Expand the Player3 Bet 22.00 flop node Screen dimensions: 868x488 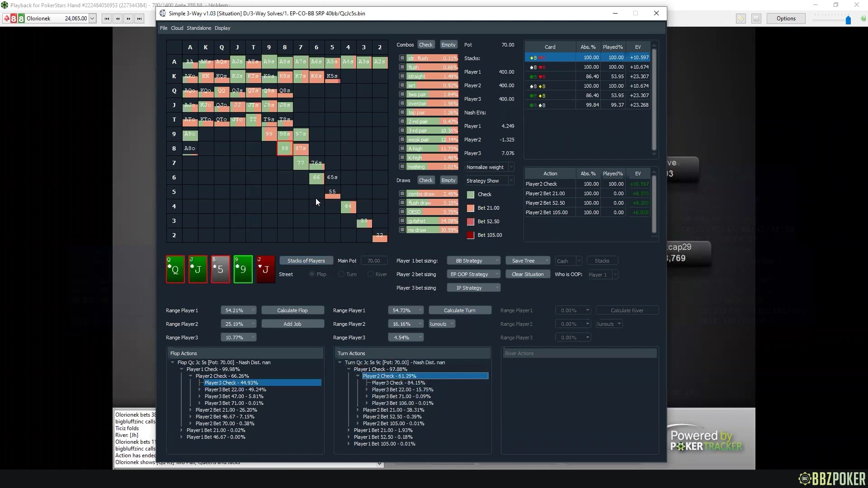pos(199,389)
